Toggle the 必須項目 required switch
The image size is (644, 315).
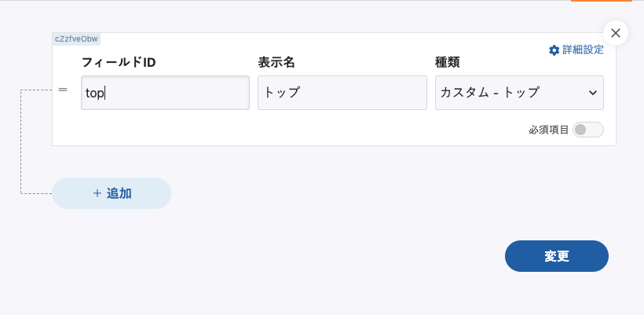pos(588,130)
